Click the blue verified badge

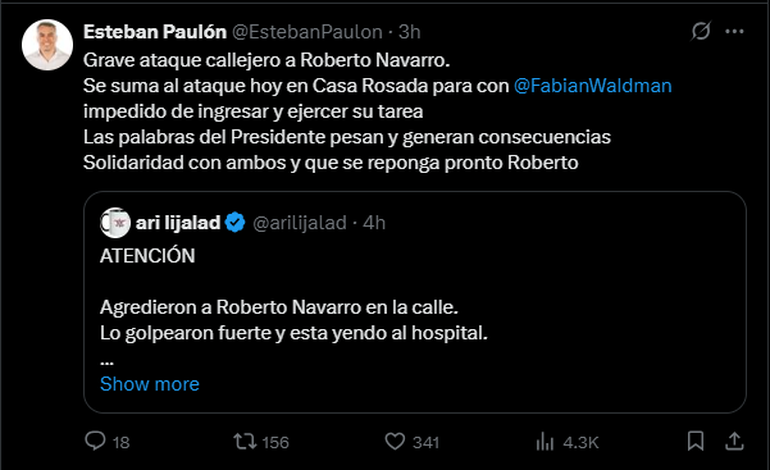(234, 223)
